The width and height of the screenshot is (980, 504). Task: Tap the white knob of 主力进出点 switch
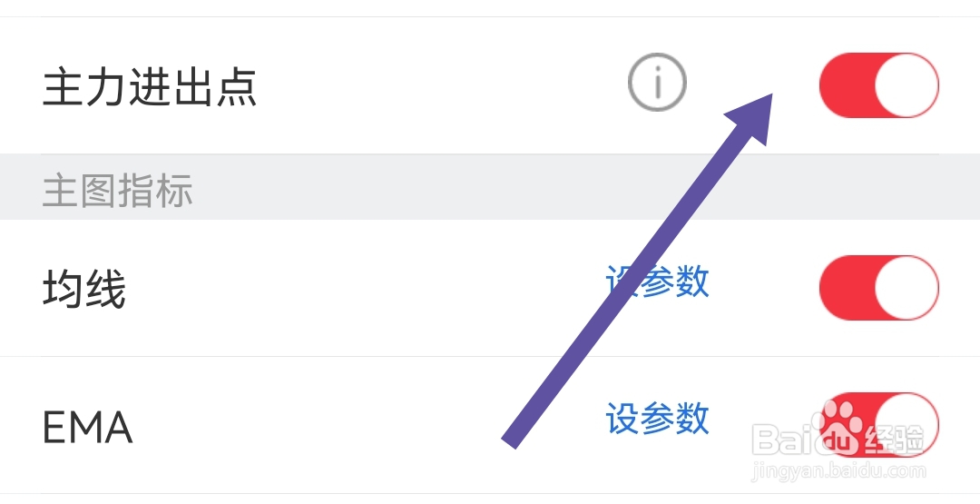click(906, 85)
